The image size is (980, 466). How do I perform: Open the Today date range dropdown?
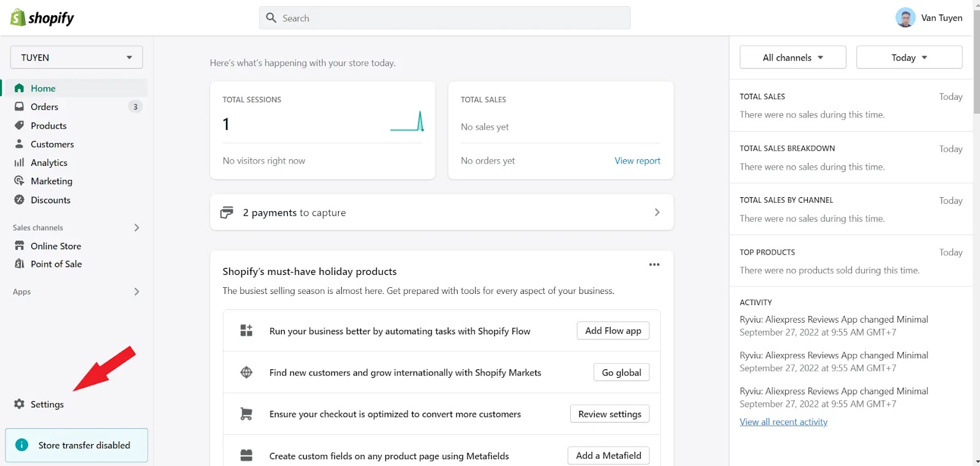click(909, 58)
